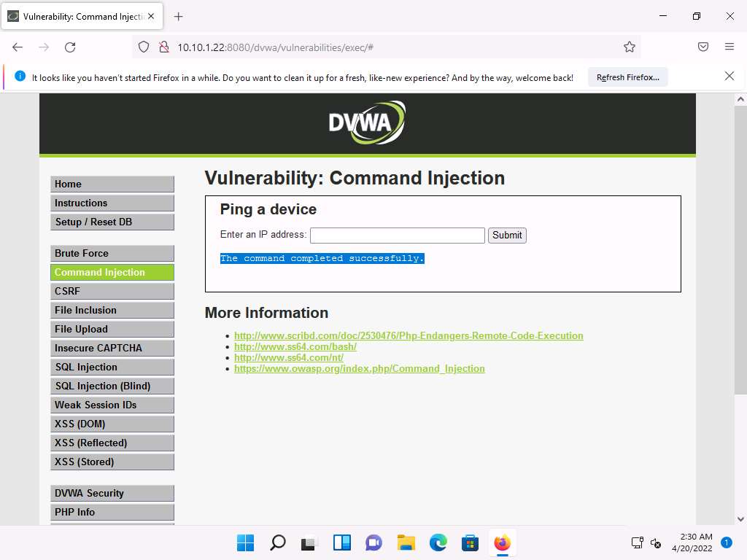
Task: Click the IP address input field
Action: pos(397,235)
